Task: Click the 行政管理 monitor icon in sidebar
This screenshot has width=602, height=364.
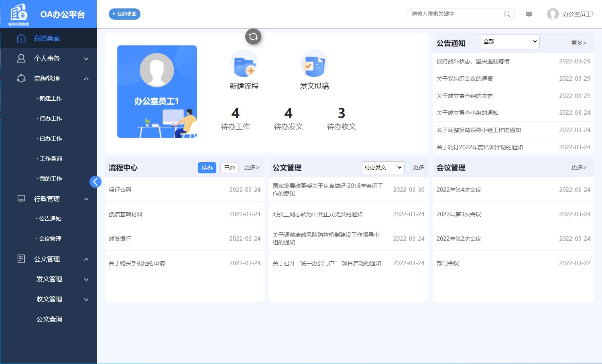Action: point(21,199)
